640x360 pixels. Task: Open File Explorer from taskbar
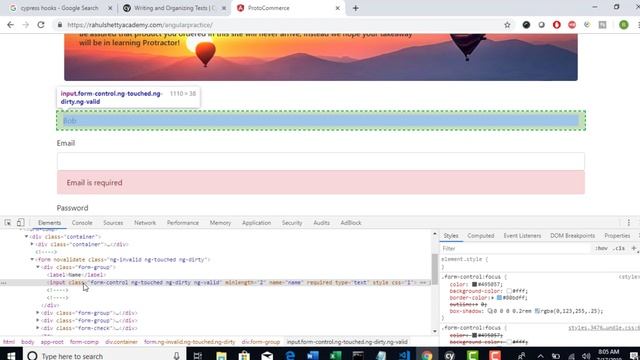(221, 356)
